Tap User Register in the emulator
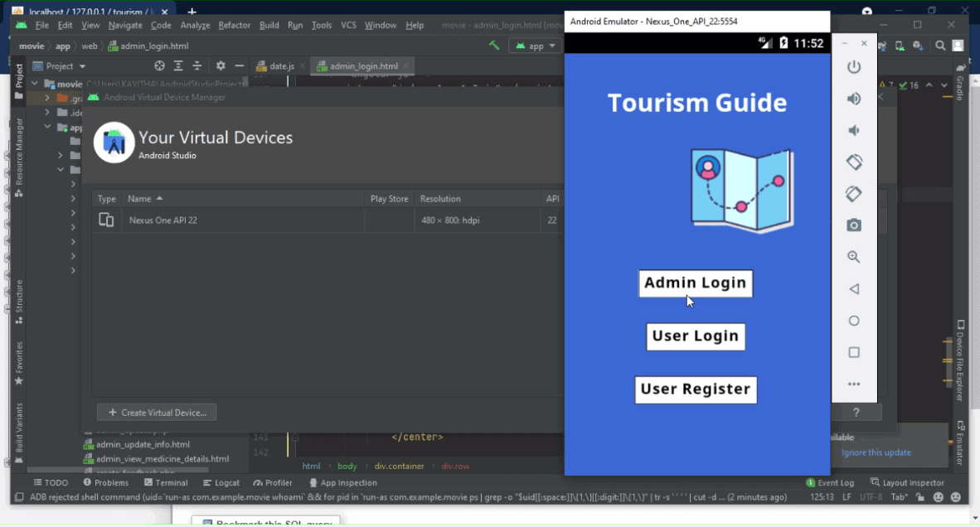Screen dimensions: 980x527 (695, 389)
